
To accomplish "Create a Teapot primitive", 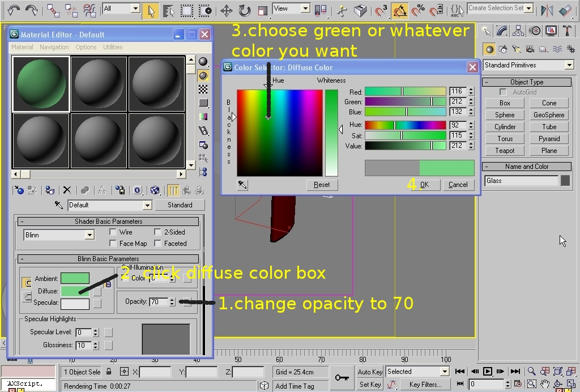I will (505, 151).
